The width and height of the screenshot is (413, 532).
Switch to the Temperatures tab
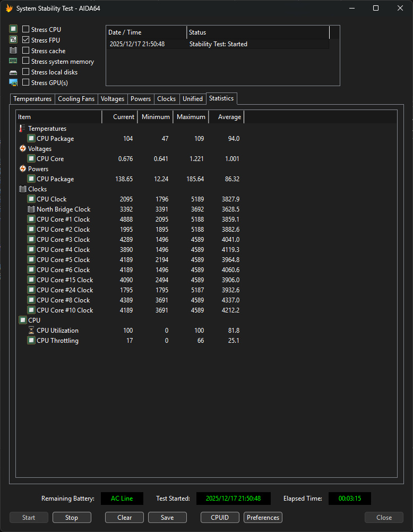(32, 99)
